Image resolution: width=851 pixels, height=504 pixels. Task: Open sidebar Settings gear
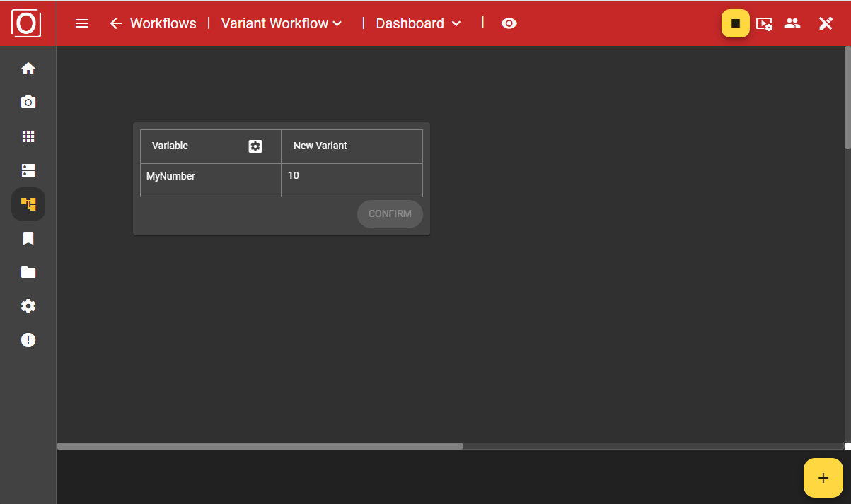click(x=28, y=306)
